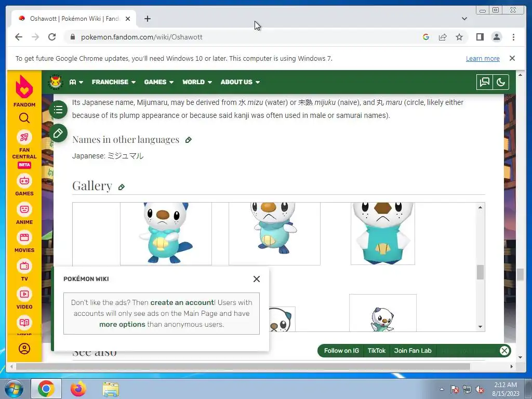Viewport: 532px width, 399px height.
Task: Click the horizontal scrollbar at window bottom
Action: (x=243, y=366)
